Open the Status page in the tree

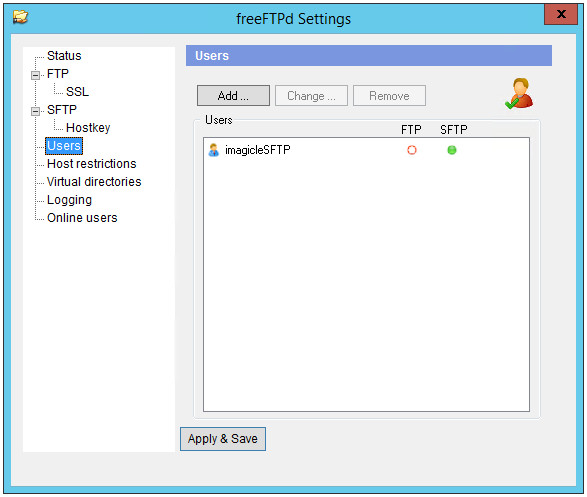point(64,56)
